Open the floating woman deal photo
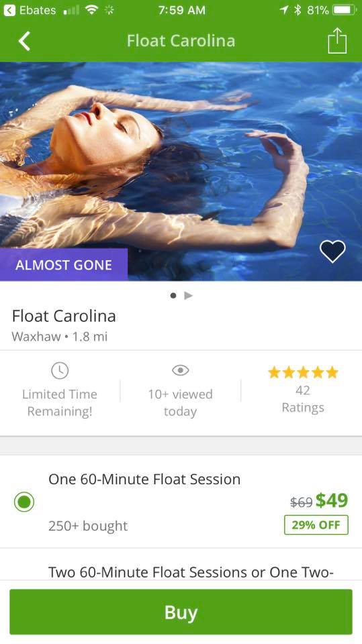Viewport: 362px width, 644px height. pos(181,171)
